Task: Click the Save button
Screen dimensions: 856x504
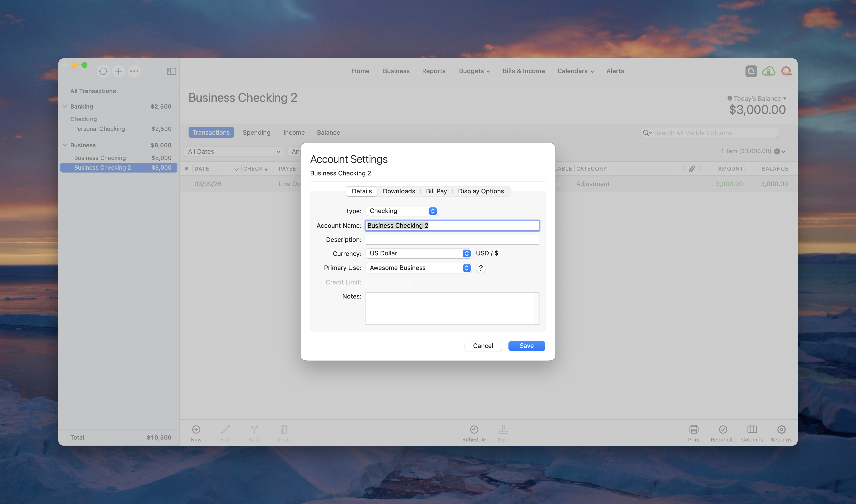Action: pos(526,346)
